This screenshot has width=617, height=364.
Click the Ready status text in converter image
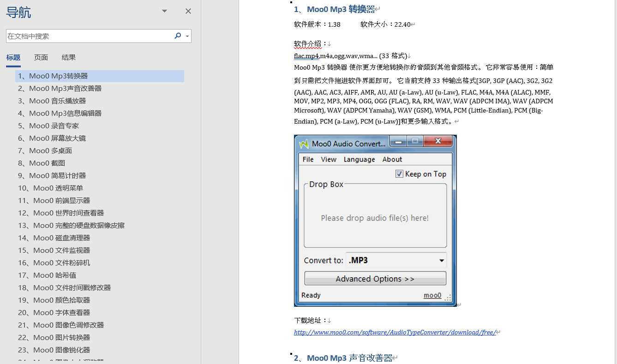click(311, 295)
